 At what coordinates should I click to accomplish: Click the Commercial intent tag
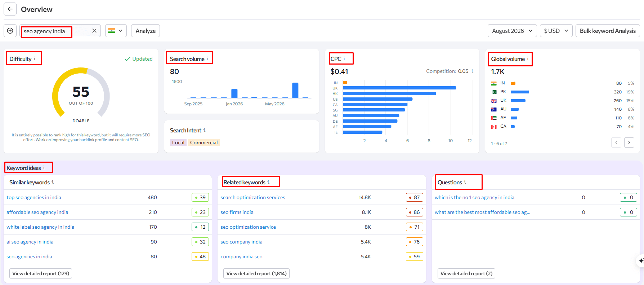pyautogui.click(x=204, y=142)
